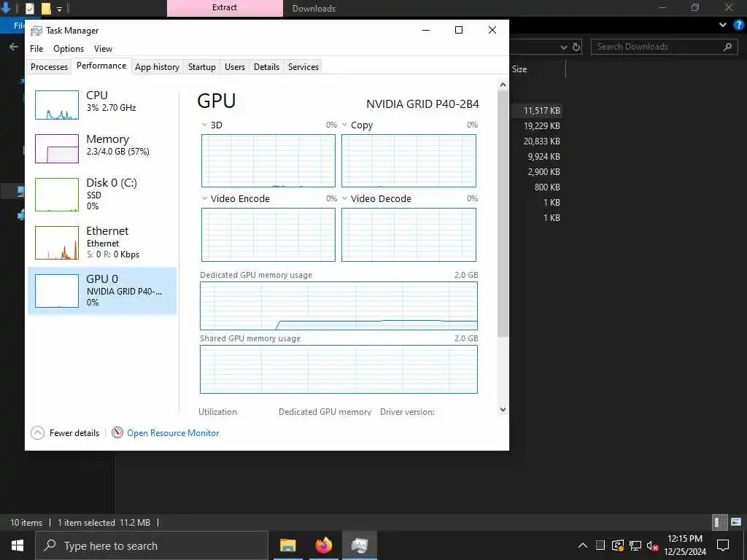Click the Shared GPU memory usage graph
747x560 pixels.
coord(338,369)
